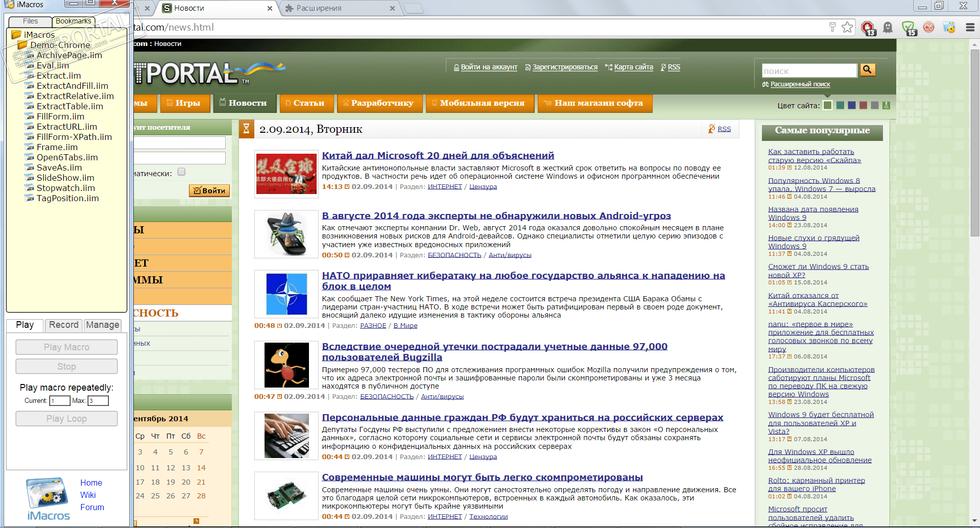Select the green site color swatch
This screenshot has width=980, height=528.
click(x=828, y=105)
